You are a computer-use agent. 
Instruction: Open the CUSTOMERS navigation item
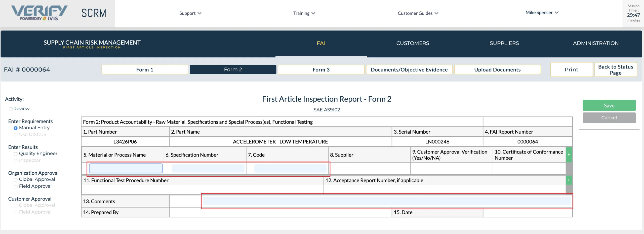(413, 43)
